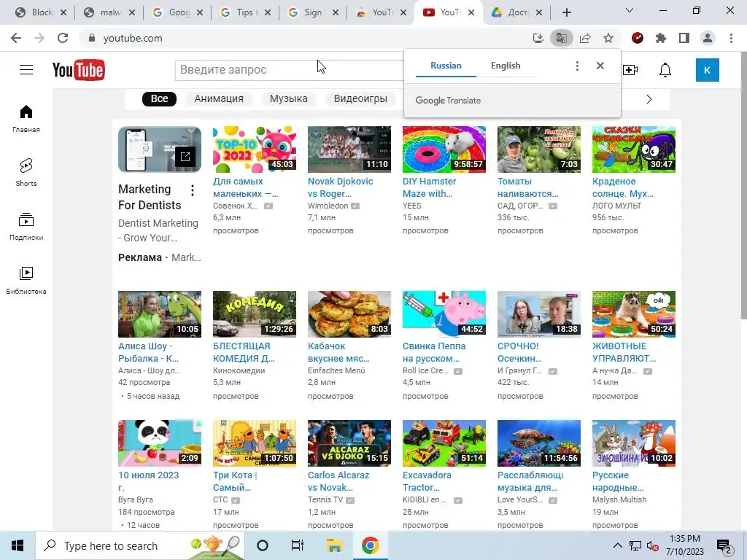
Task: Bookmark this tab with the star icon
Action: point(608,38)
